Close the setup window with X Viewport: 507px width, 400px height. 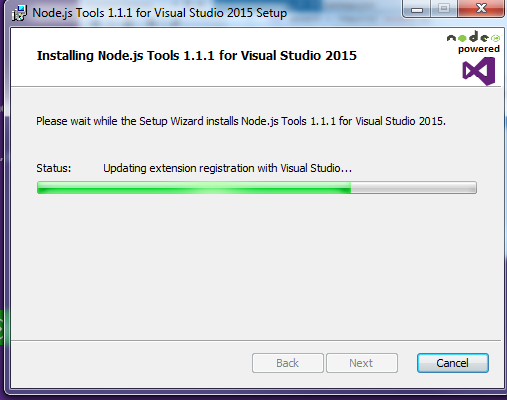(481, 9)
